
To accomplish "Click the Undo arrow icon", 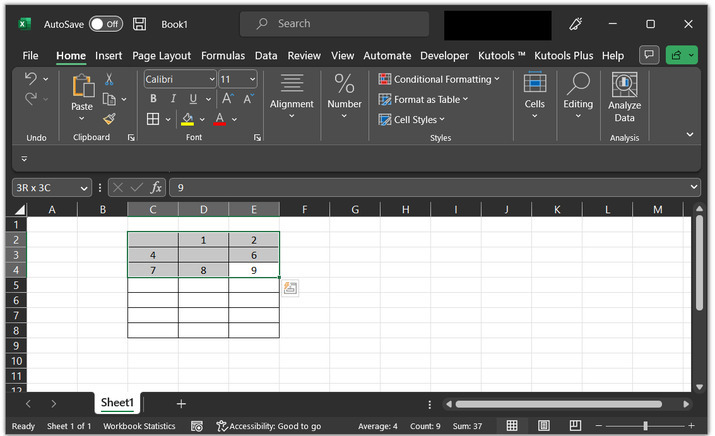I will 31,79.
